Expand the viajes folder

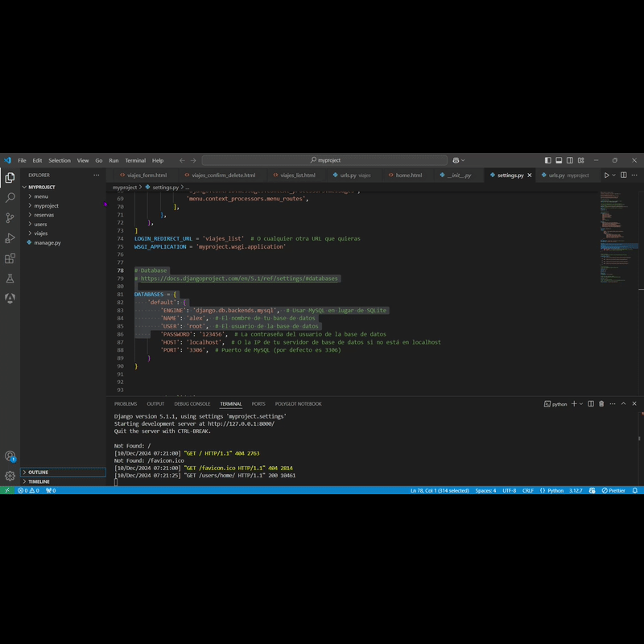click(41, 233)
